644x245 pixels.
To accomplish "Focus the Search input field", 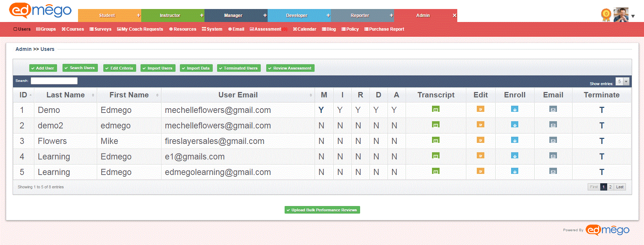I will click(54, 81).
